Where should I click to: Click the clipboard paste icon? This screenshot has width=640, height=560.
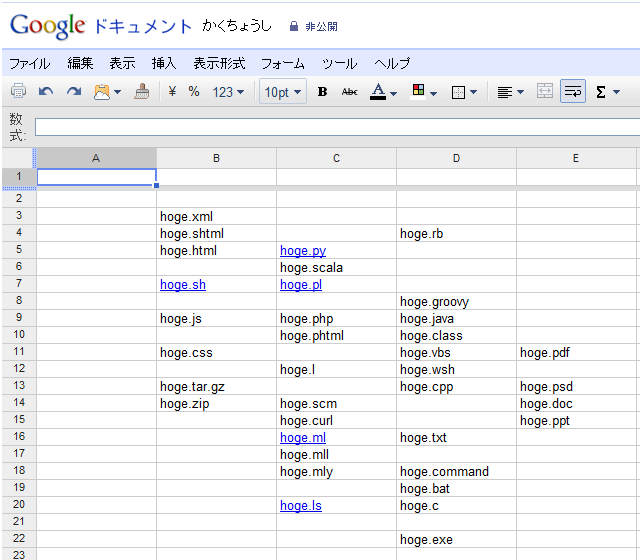102,92
